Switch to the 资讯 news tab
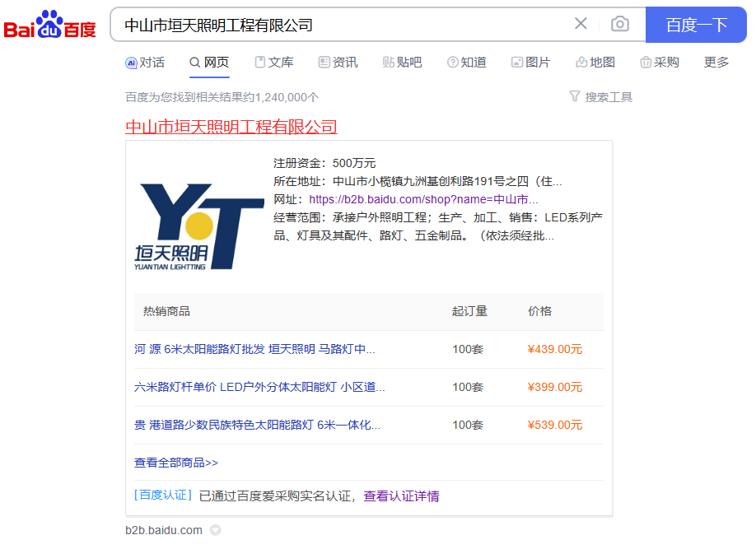 pos(338,63)
